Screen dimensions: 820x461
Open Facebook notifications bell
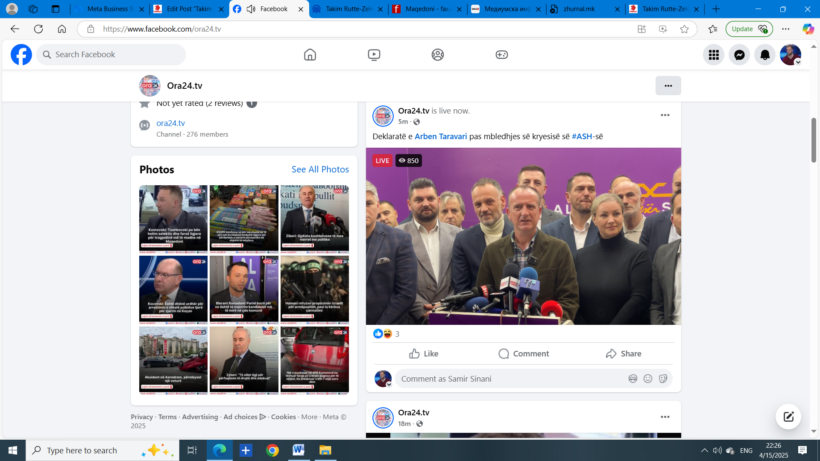765,54
